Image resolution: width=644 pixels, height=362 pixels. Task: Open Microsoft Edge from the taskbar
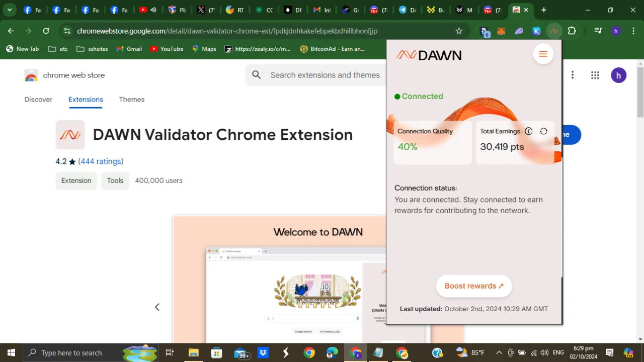[332, 353]
